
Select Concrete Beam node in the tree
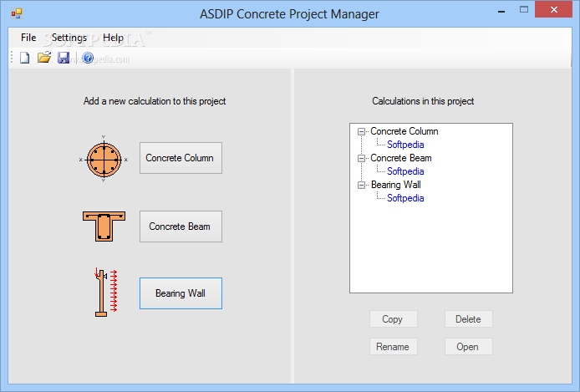point(401,158)
